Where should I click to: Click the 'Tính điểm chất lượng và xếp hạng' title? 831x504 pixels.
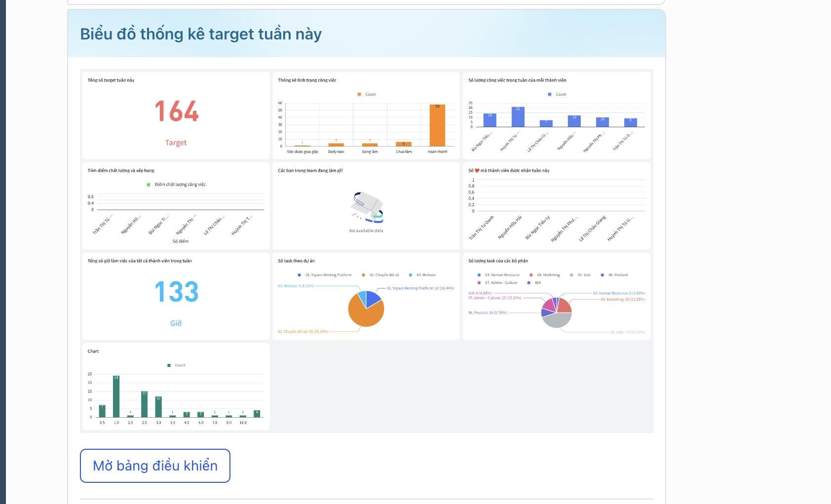(121, 171)
